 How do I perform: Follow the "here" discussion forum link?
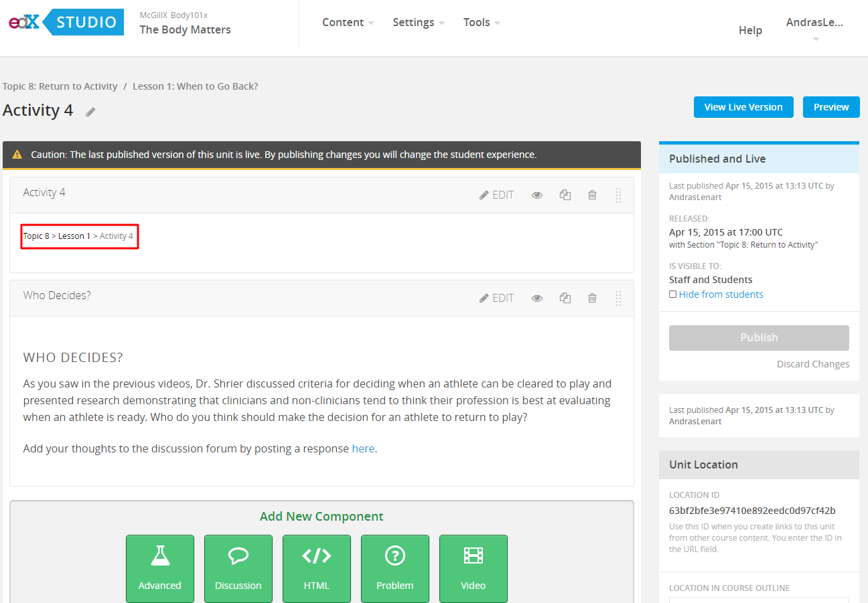point(363,448)
